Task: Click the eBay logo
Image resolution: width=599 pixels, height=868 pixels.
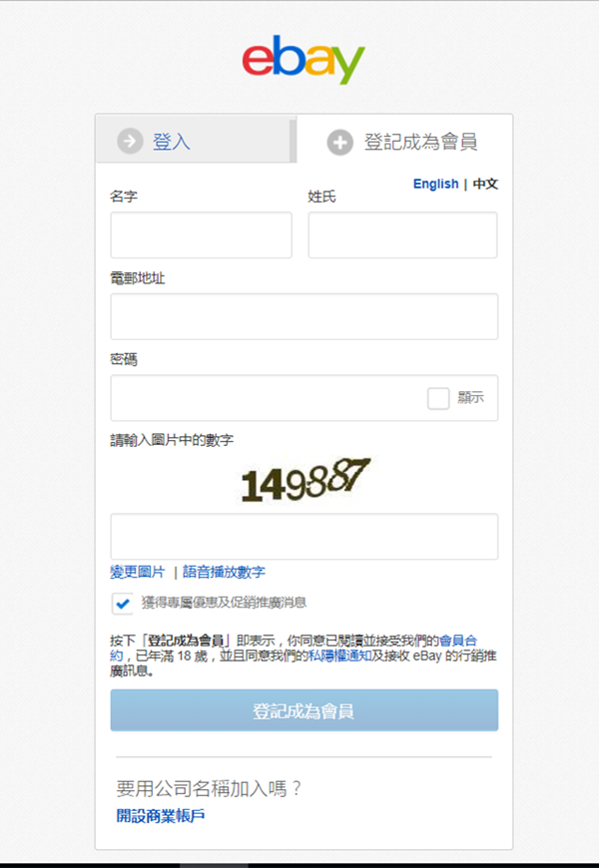Action: pos(303,60)
